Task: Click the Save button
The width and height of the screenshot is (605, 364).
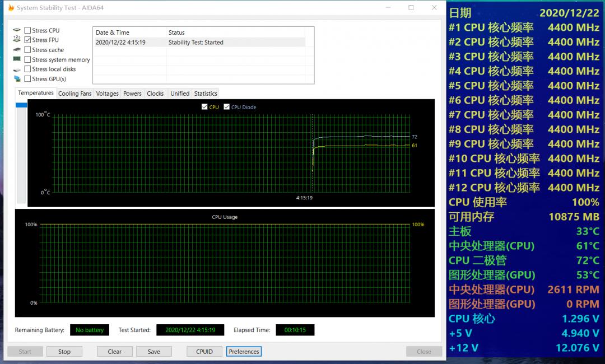Action: pyautogui.click(x=153, y=352)
